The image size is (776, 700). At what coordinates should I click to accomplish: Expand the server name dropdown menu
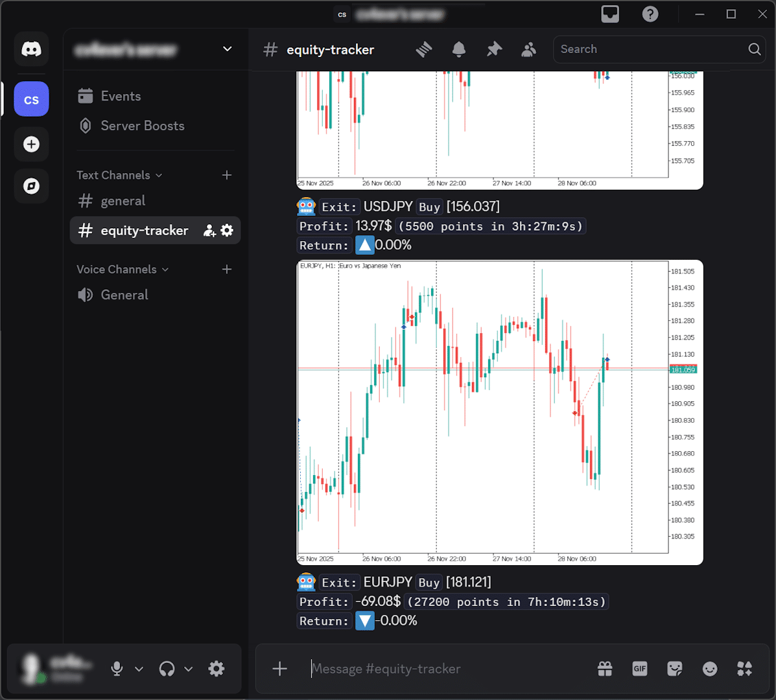coord(227,49)
